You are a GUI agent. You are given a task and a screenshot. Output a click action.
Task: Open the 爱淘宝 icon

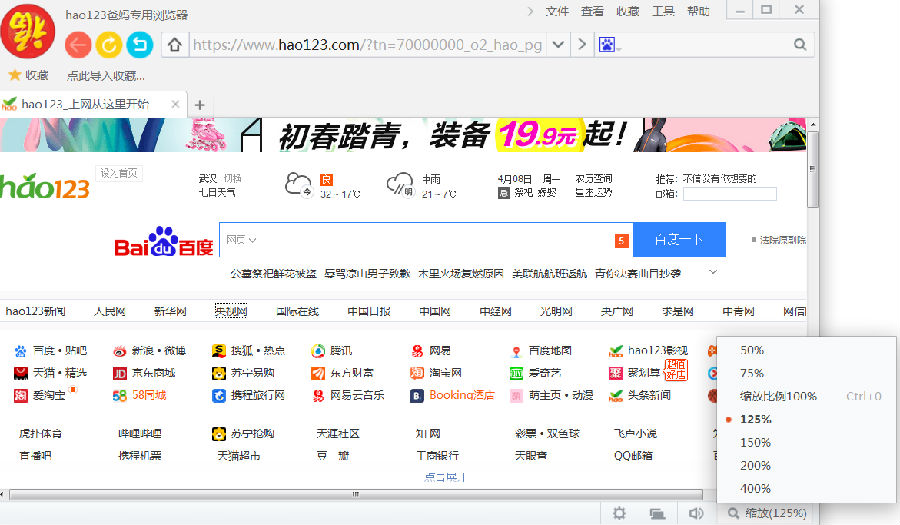(x=21, y=396)
